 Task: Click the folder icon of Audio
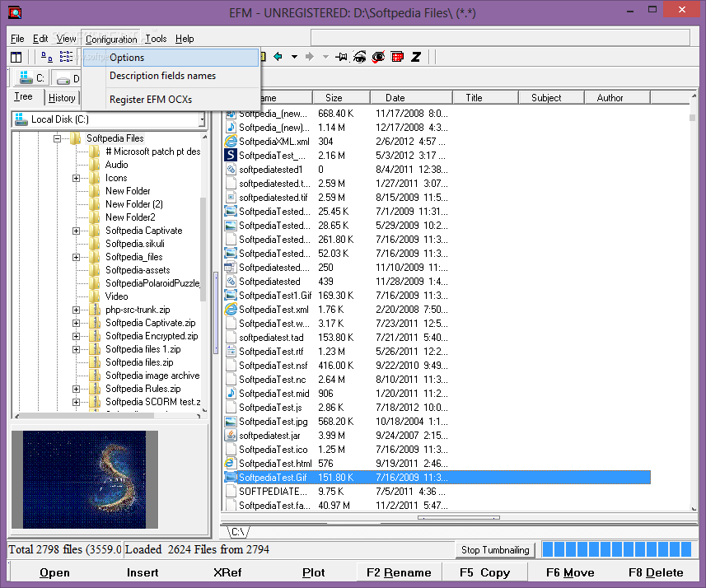[95, 165]
